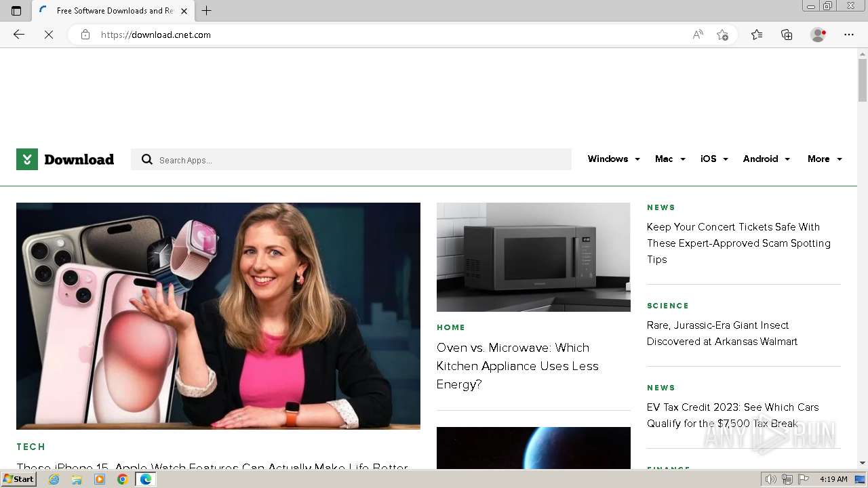The height and width of the screenshot is (488, 868).
Task: Open the tab actions menu icon
Action: click(16, 11)
